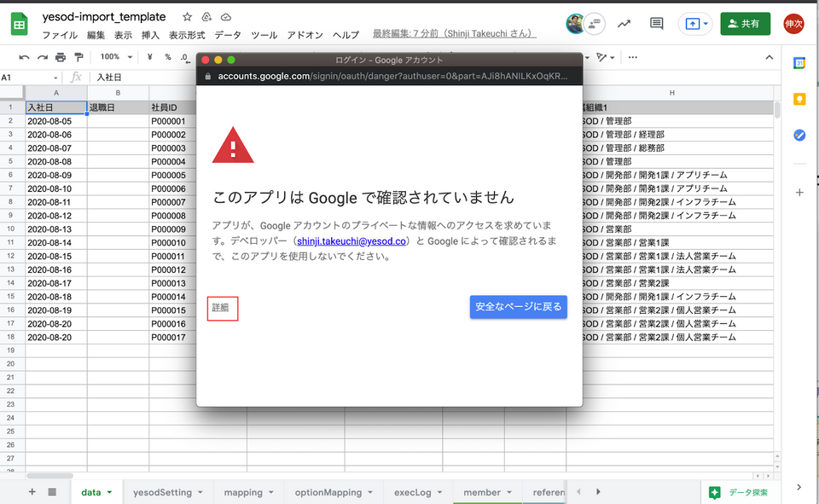Image resolution: width=819 pixels, height=504 pixels.
Task: Open the mapping tab menu arrow
Action: coord(271,492)
